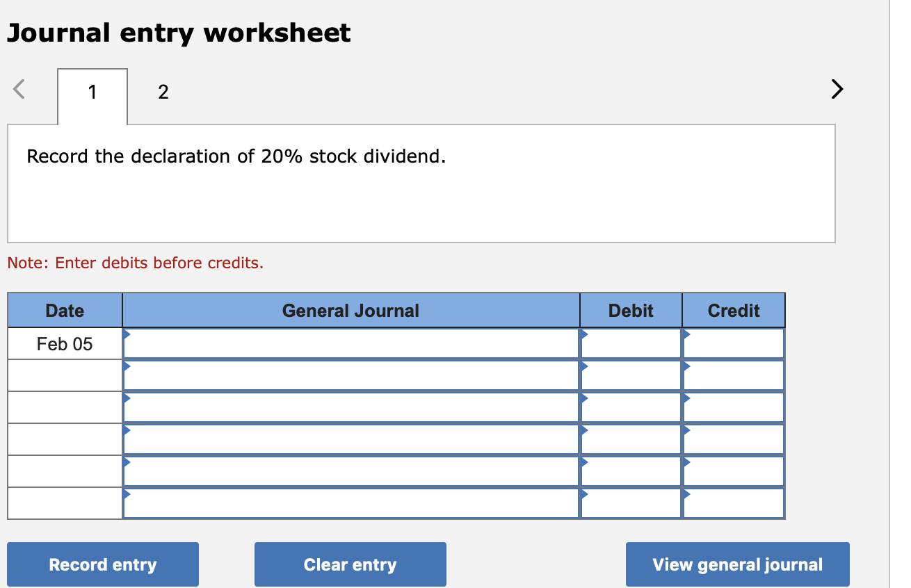The height and width of the screenshot is (588, 911).
Task: Click Credit field in sixth row
Action: tap(734, 503)
